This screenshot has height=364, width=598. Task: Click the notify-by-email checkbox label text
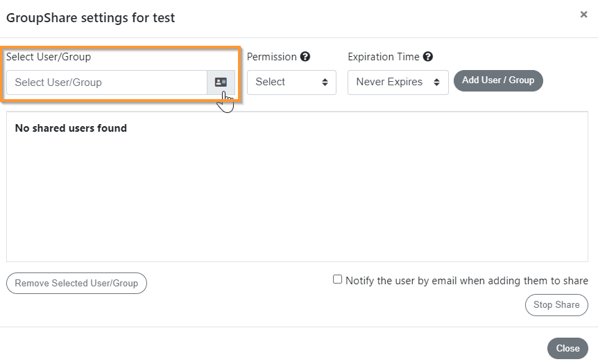click(x=467, y=281)
